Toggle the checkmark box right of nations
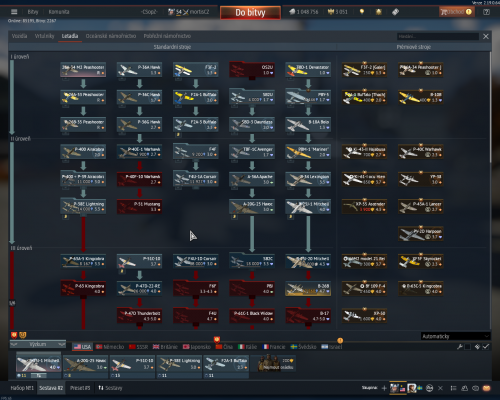 (x=486, y=347)
